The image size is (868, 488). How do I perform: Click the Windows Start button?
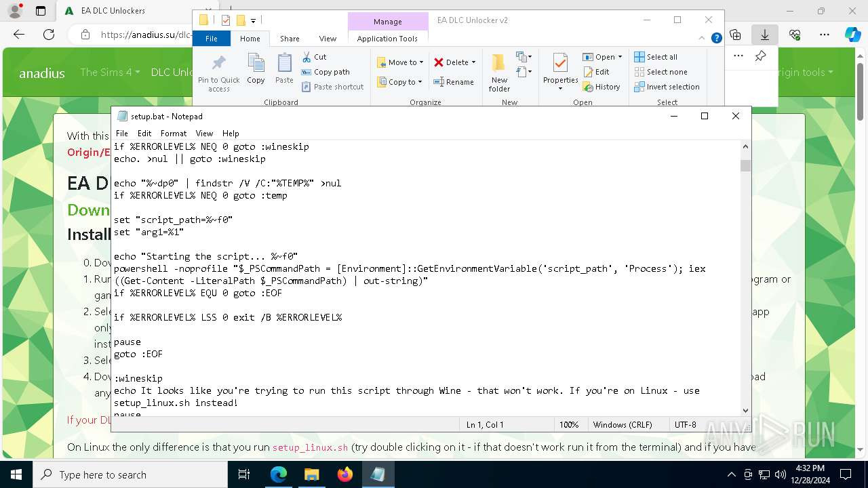pos(16,474)
